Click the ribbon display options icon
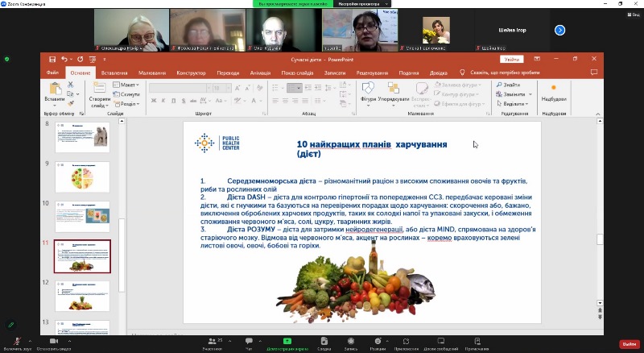 [537, 60]
